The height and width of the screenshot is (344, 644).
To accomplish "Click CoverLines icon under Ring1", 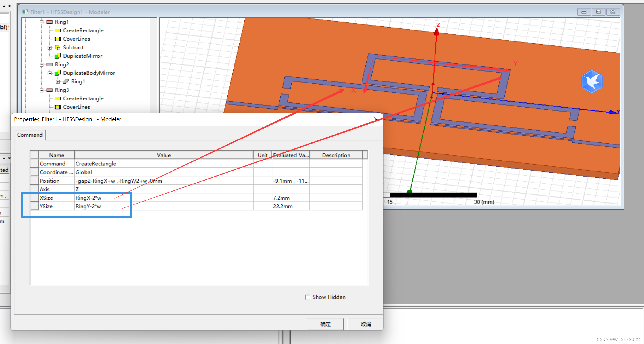I will pyautogui.click(x=57, y=39).
